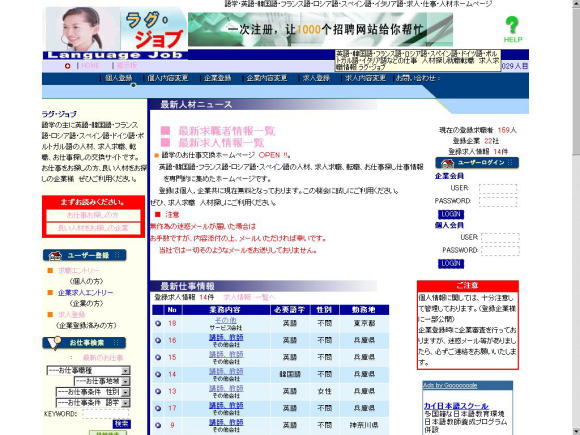Click the magnifier icon on お仕事検索 header
580x435 pixels.
[55, 343]
